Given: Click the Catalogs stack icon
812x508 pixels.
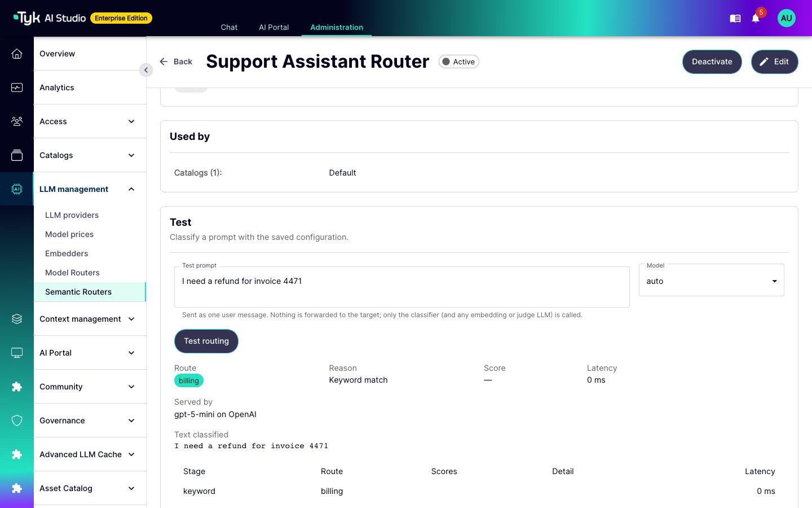Looking at the screenshot, I should (x=17, y=155).
